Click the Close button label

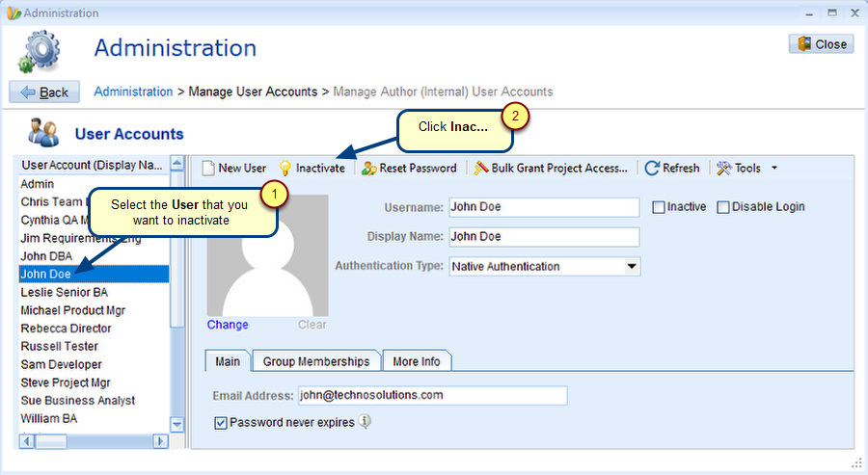(x=831, y=44)
